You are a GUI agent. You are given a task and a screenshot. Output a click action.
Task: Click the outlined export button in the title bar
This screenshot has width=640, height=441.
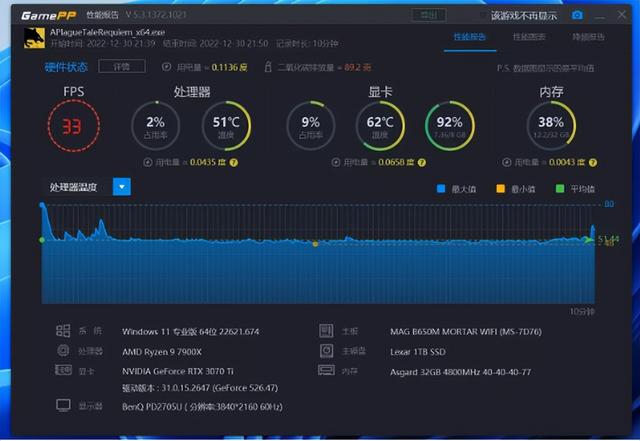[x=429, y=15]
